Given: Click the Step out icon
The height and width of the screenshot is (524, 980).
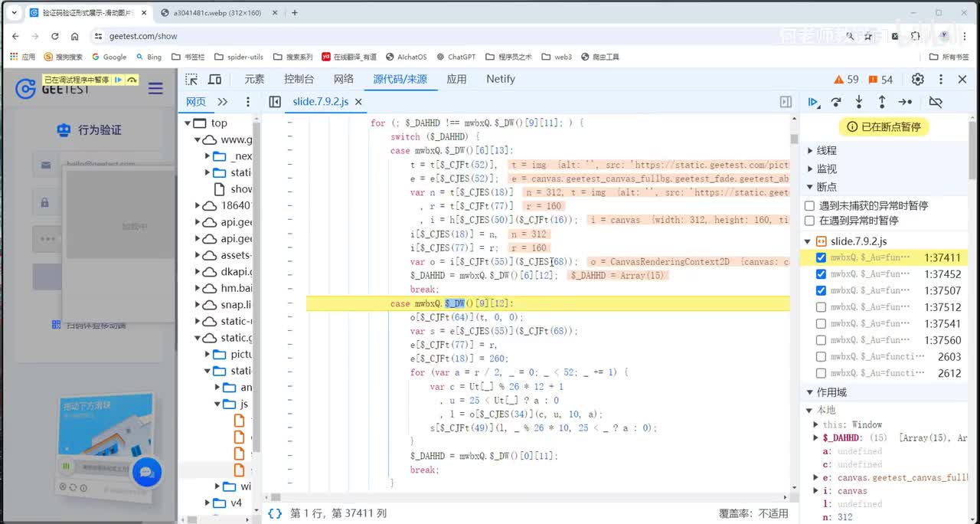Looking at the screenshot, I should (x=882, y=102).
